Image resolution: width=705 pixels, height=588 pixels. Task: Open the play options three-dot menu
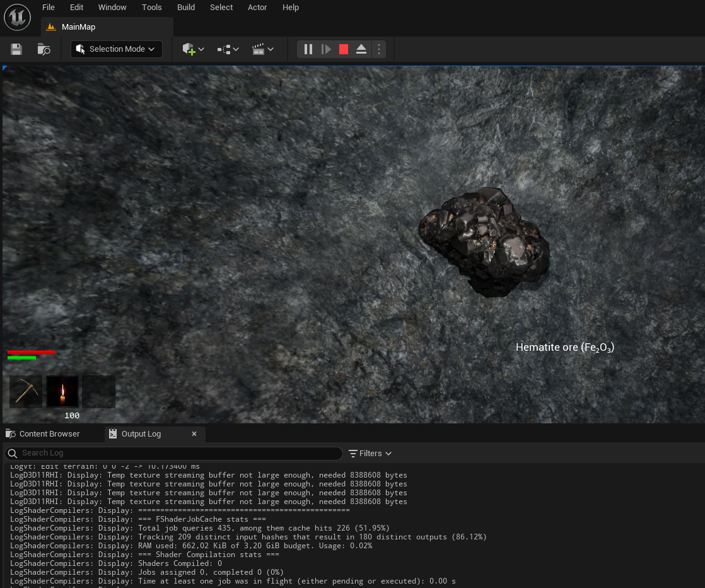(x=378, y=49)
